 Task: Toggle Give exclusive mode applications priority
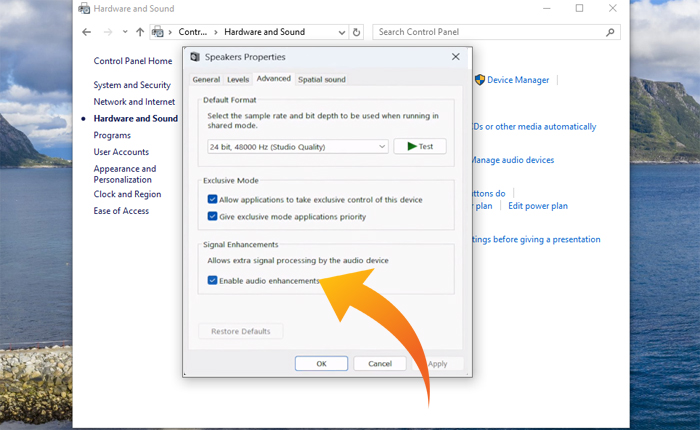point(212,216)
